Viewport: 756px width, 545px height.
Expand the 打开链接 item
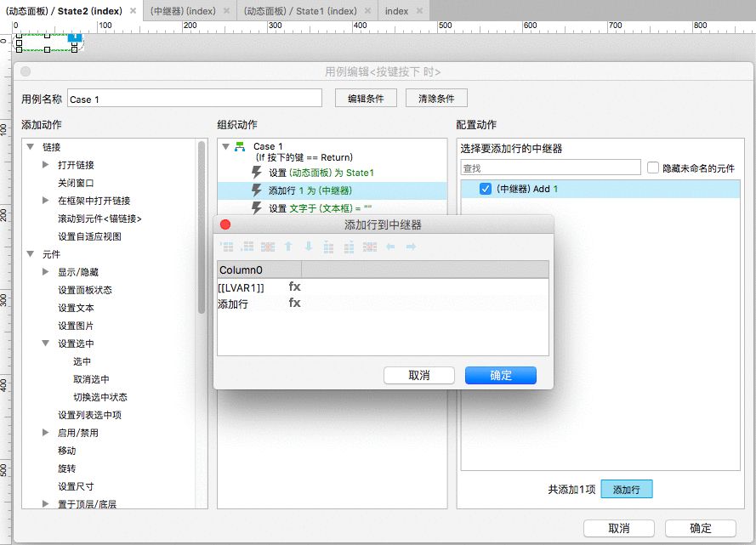pyautogui.click(x=46, y=165)
